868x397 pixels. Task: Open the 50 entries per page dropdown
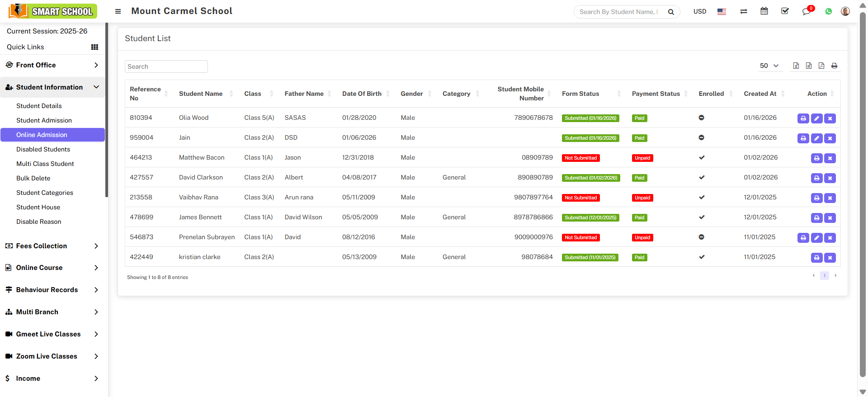769,66
